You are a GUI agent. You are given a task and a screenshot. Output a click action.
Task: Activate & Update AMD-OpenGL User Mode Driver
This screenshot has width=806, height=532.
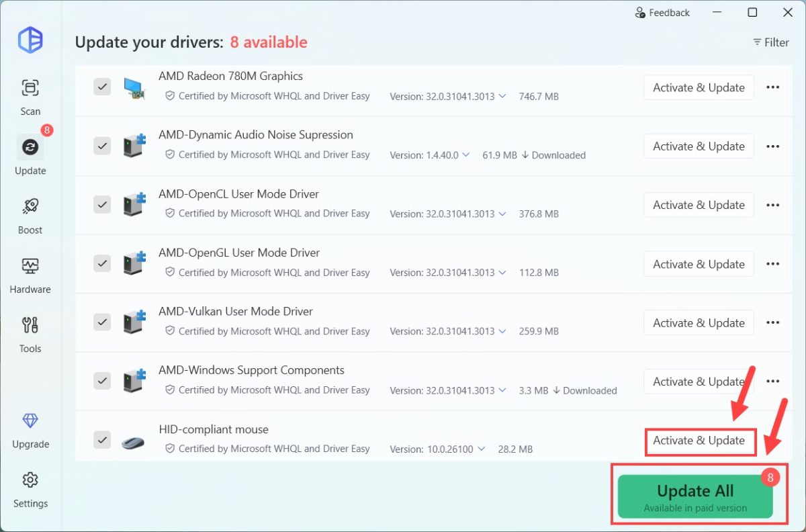click(x=699, y=264)
